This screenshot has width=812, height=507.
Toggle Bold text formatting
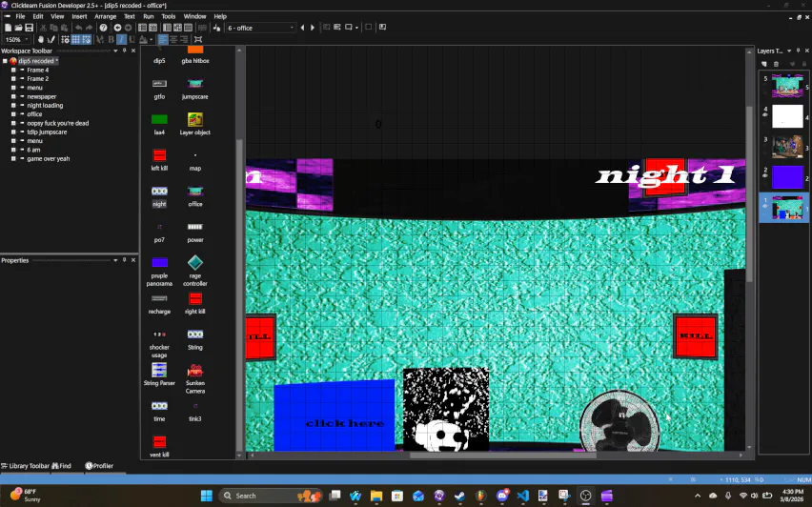(x=111, y=39)
